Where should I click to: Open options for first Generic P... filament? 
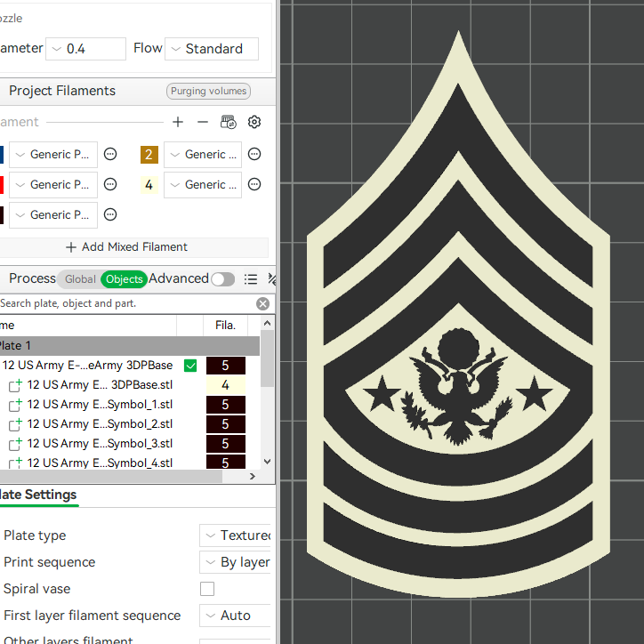(x=110, y=155)
